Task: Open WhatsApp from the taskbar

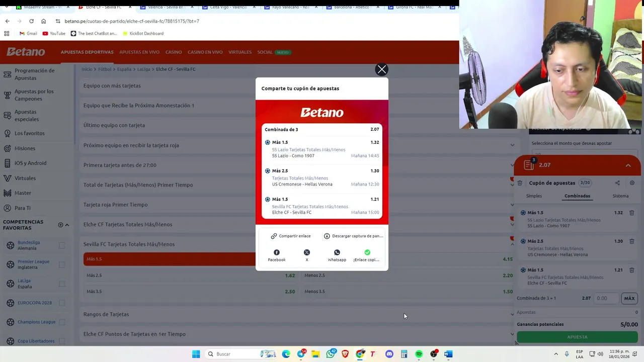Action: [x=331, y=354]
